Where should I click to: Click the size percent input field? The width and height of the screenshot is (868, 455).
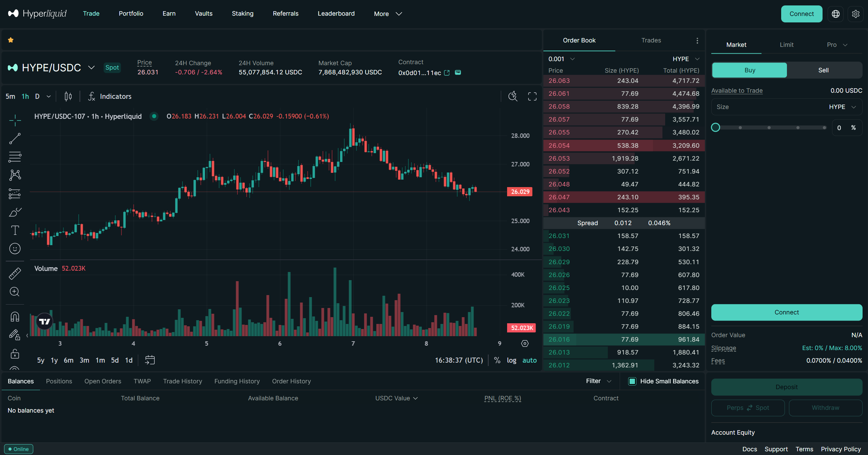(x=847, y=128)
